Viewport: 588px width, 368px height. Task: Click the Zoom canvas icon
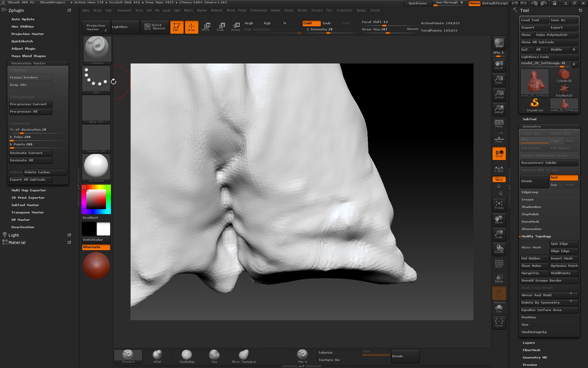tap(499, 79)
